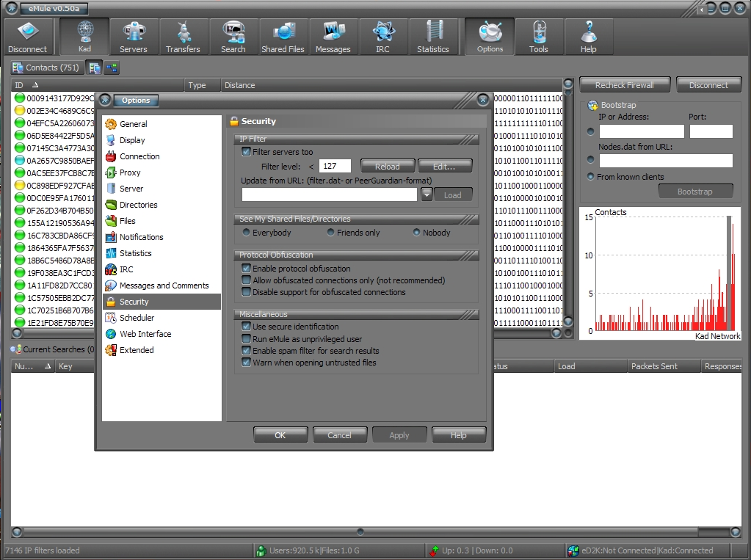Click the upload/download arrows status icon
This screenshot has width=751, height=560.
pos(435,551)
